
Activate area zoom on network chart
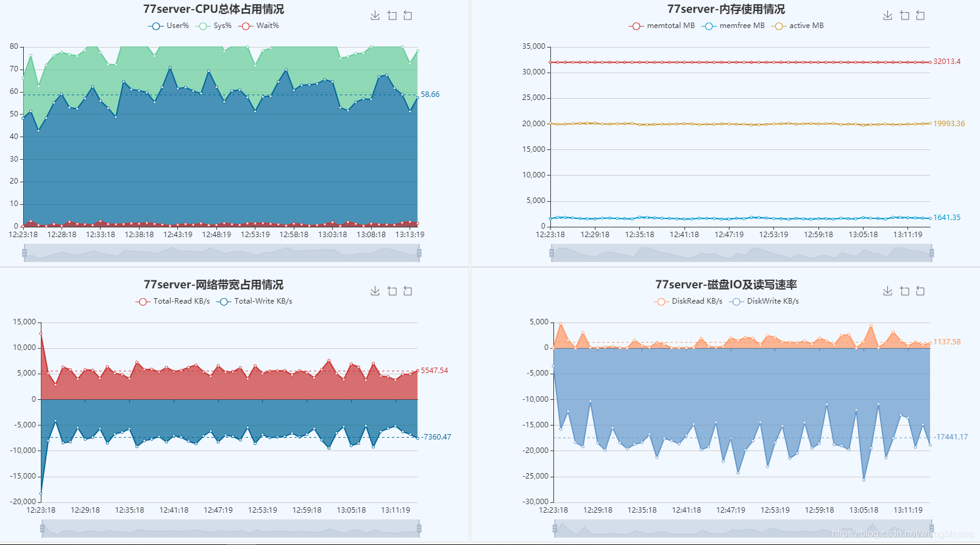pos(392,291)
